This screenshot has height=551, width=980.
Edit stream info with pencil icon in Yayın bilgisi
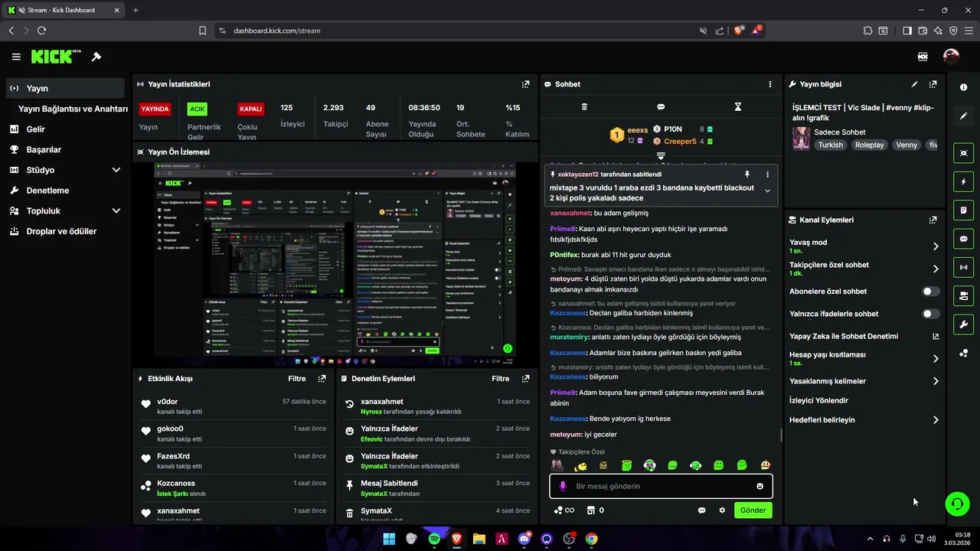914,84
